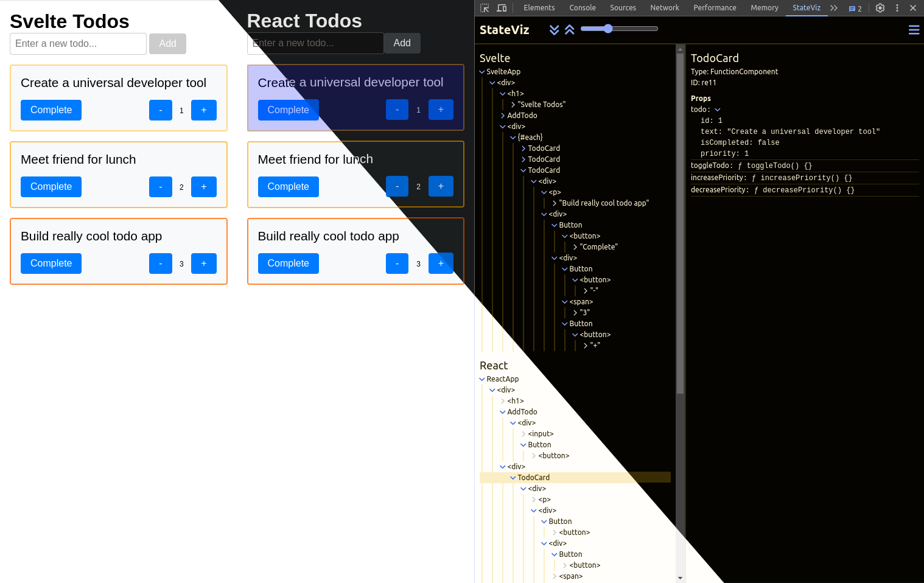Collapse the React AddTodo node
This screenshot has height=583, width=924.
(x=503, y=412)
